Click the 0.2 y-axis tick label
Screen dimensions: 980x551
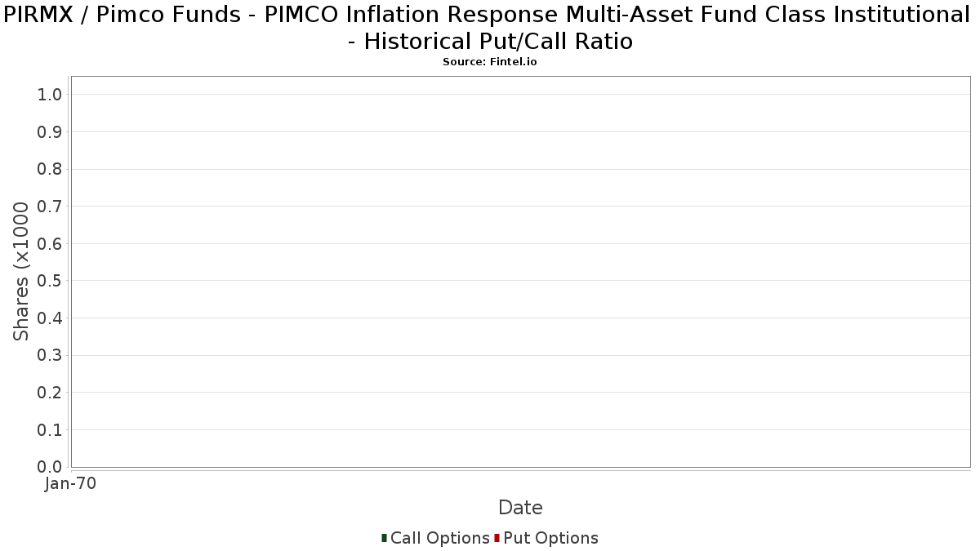tap(50, 393)
